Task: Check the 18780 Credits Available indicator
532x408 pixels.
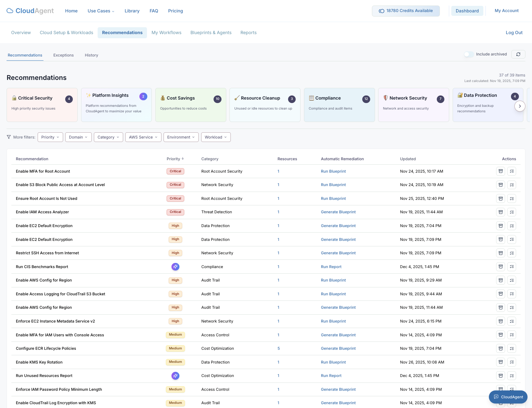Action: tap(406, 11)
